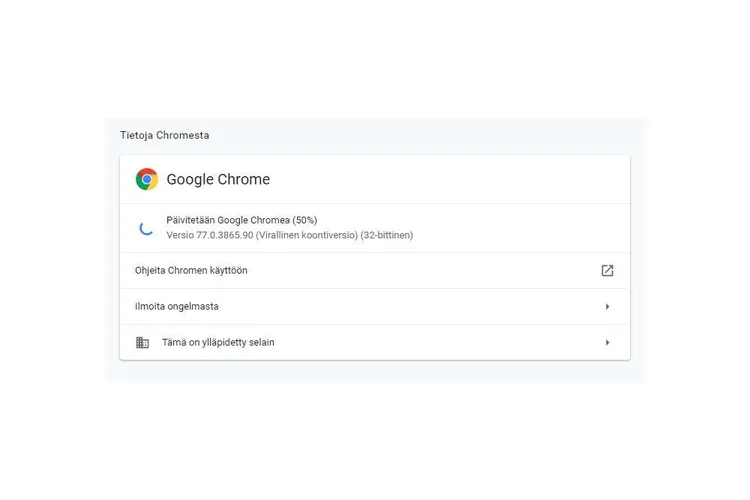Open the external link icon for Chrome help

[607, 270]
